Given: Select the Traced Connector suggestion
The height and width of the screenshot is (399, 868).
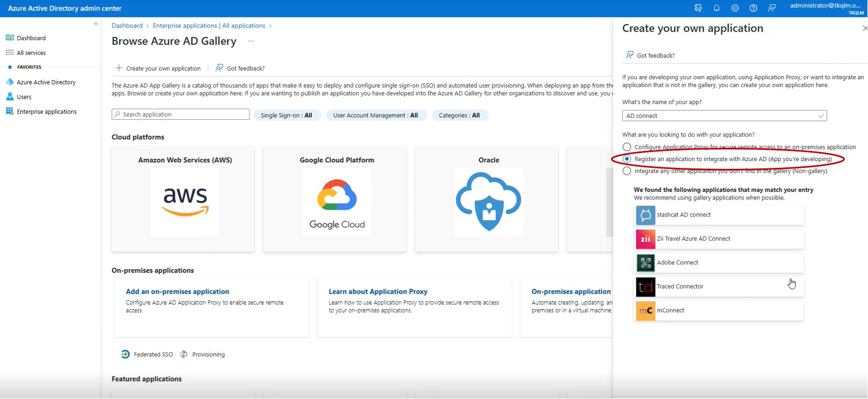Looking at the screenshot, I should (719, 287).
